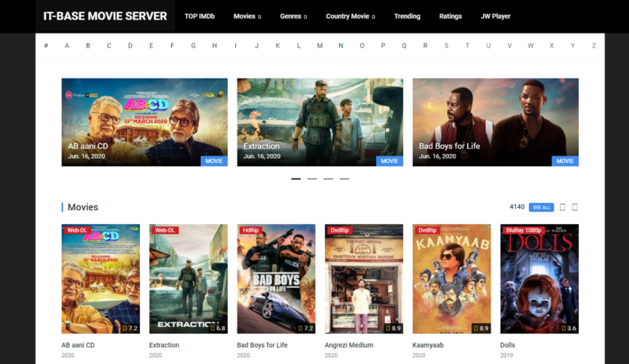Filter movies by letter Z
The height and width of the screenshot is (364, 629).
pyautogui.click(x=594, y=46)
